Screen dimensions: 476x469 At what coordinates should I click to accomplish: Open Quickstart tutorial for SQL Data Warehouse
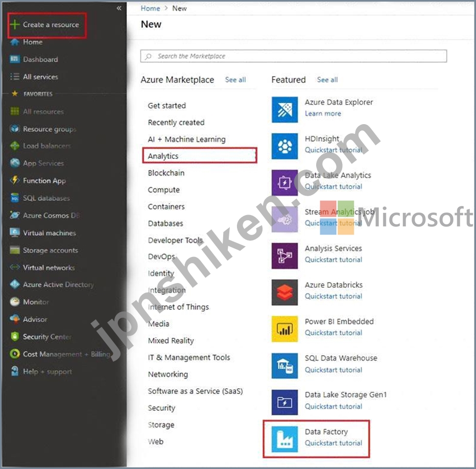[334, 370]
